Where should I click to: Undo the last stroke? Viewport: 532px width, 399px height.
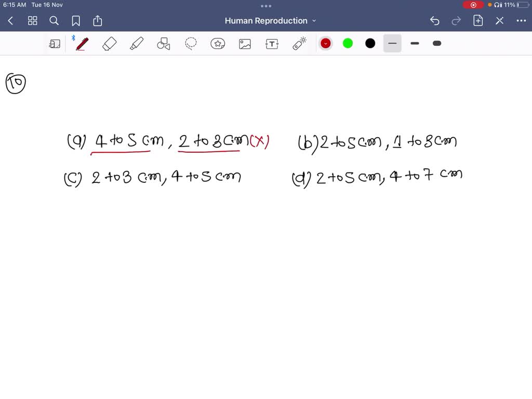[435, 21]
